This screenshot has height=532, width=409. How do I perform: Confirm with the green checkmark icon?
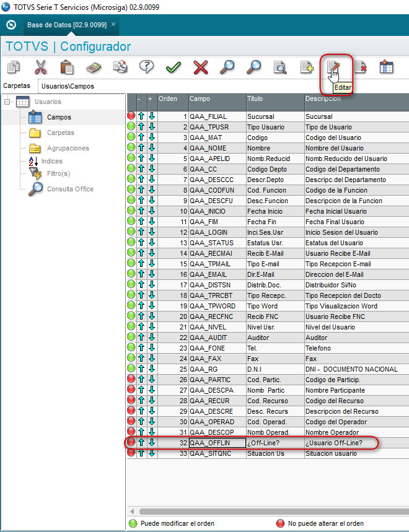pyautogui.click(x=173, y=67)
